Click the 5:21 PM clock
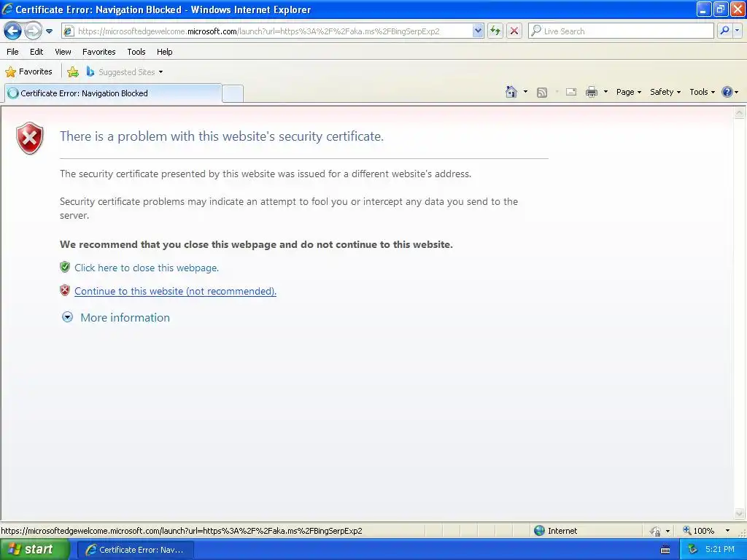 click(720, 549)
